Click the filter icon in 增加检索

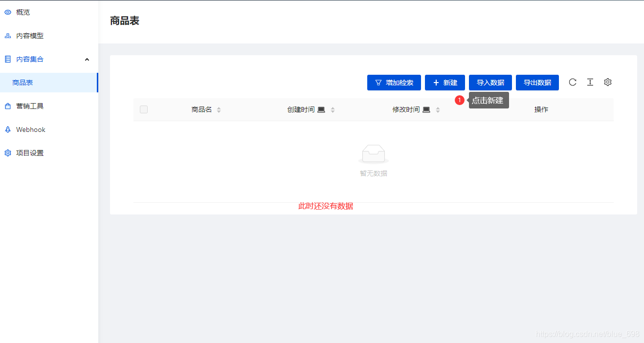coord(378,83)
